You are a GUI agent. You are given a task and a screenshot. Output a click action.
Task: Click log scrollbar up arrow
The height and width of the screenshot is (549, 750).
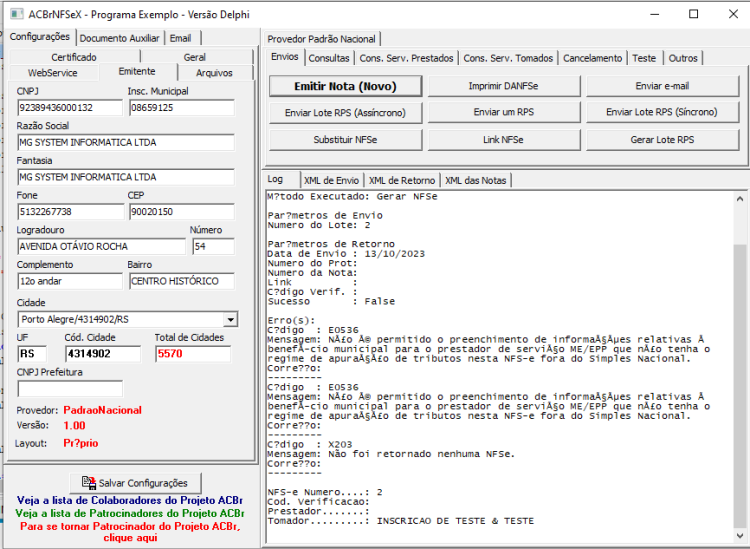739,198
